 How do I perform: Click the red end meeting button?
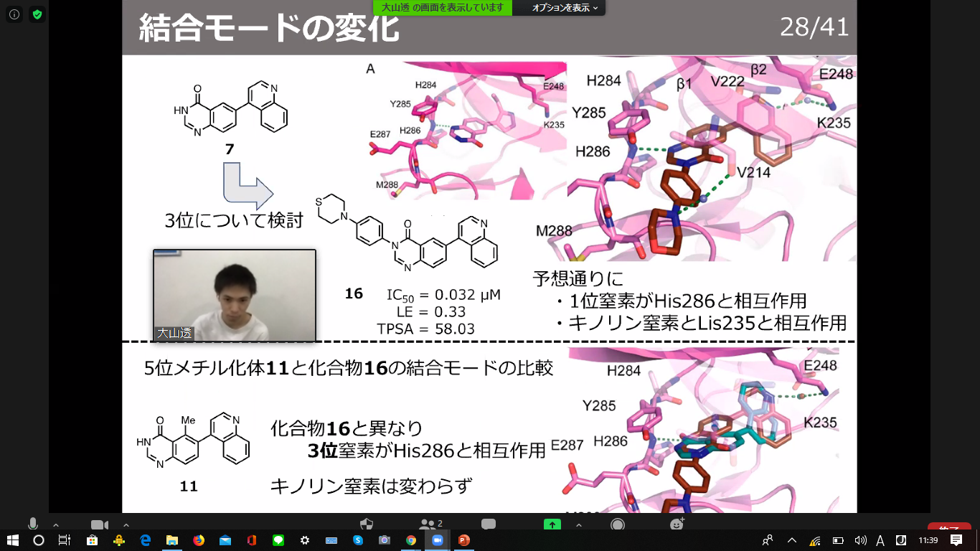point(949,527)
